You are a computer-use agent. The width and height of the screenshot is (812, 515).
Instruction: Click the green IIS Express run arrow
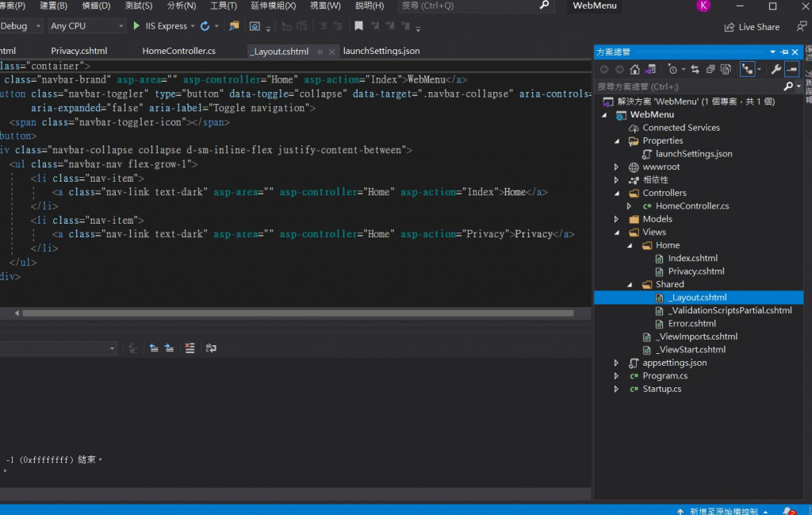click(136, 26)
